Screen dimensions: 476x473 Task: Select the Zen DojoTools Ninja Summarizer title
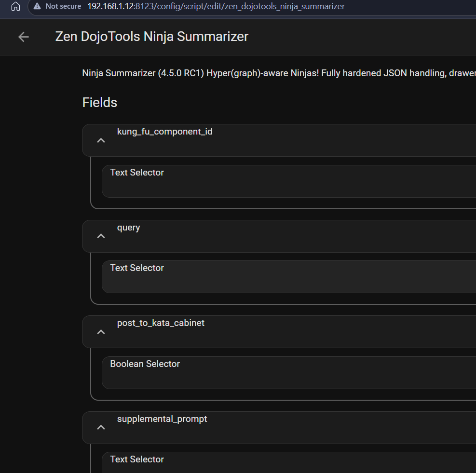(x=152, y=37)
